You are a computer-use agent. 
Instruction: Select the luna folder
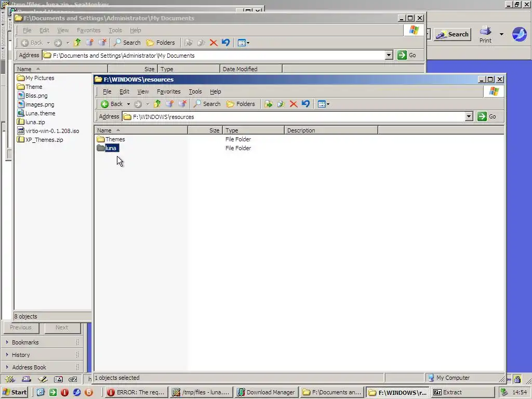click(108, 148)
